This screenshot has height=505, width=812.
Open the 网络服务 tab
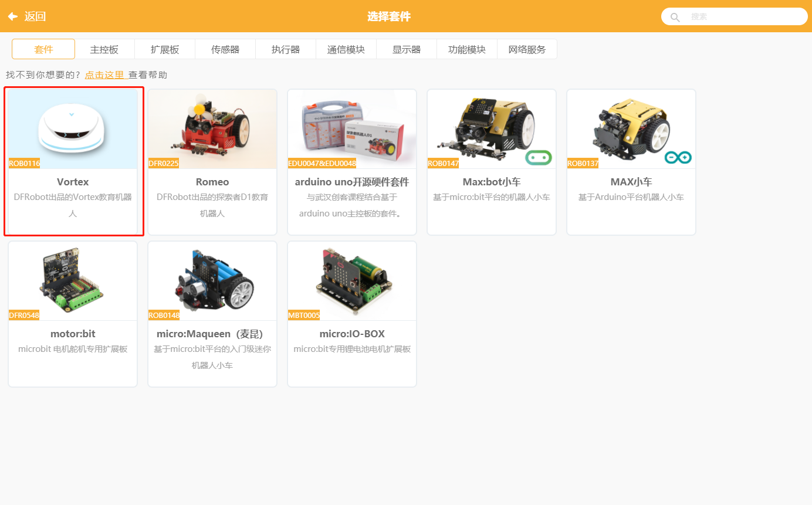click(x=527, y=49)
